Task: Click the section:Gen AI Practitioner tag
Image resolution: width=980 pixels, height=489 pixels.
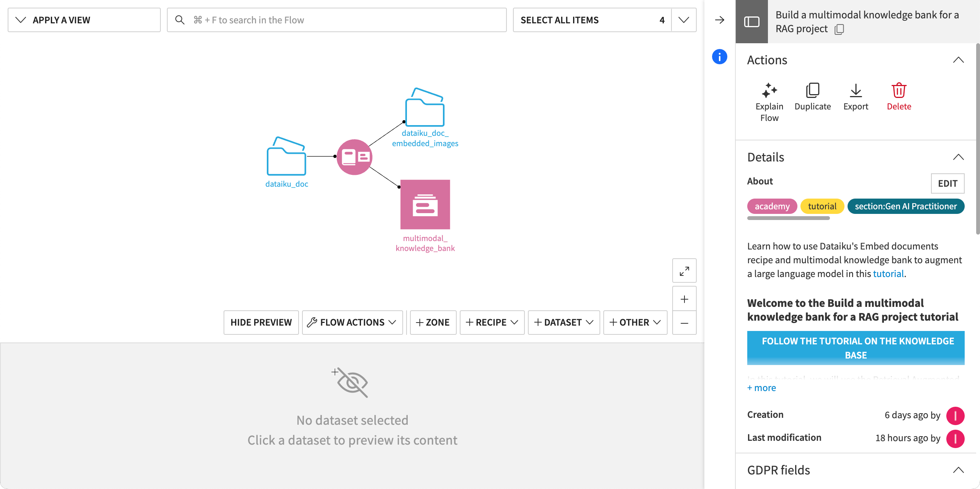Action: click(906, 207)
